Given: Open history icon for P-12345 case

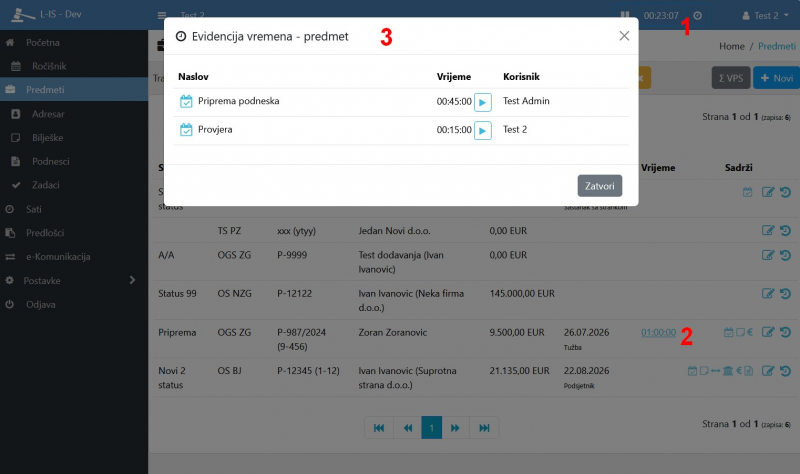Looking at the screenshot, I should pos(786,371).
